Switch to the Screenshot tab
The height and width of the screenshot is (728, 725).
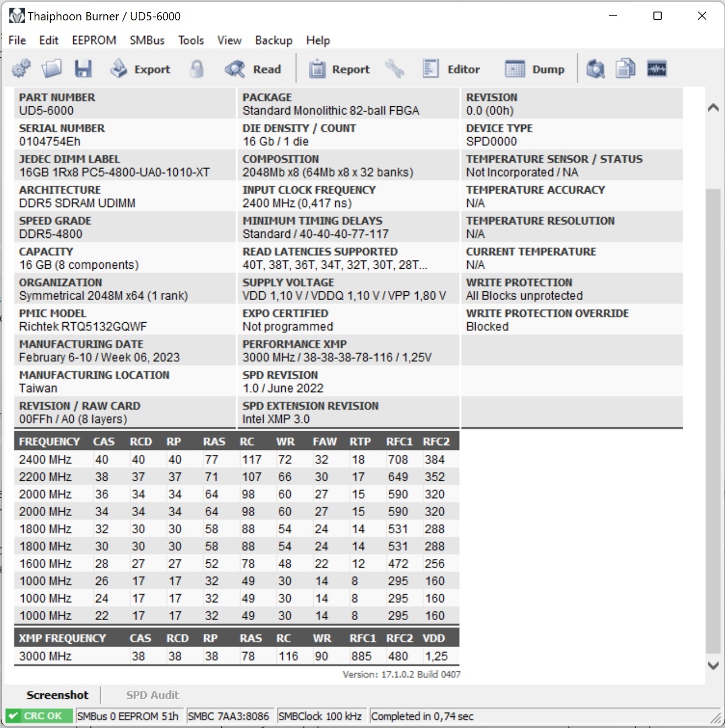(57, 695)
